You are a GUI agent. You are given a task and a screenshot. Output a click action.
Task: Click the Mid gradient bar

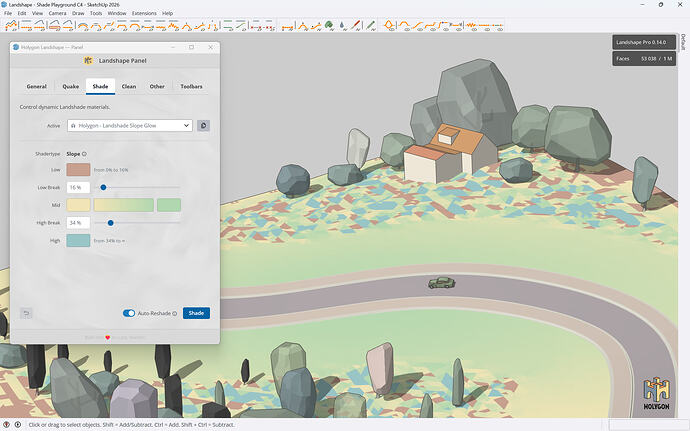pos(124,205)
